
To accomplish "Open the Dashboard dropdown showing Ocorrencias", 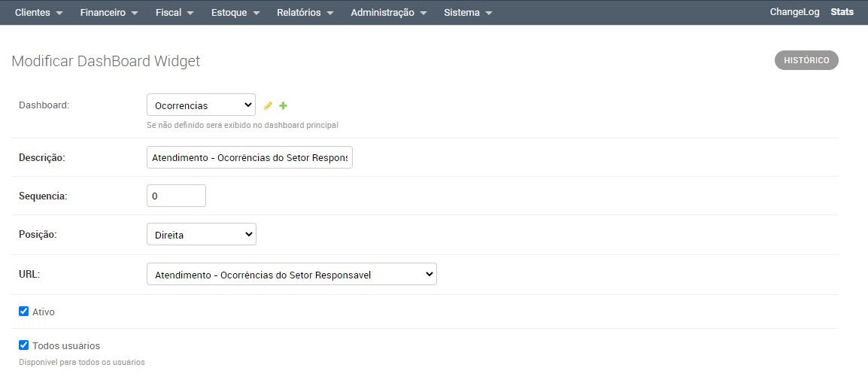I will 201,105.
